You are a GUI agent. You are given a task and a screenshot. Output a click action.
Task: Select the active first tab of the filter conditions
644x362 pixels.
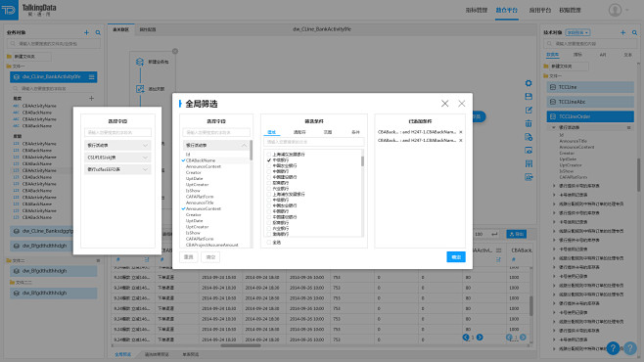click(271, 132)
